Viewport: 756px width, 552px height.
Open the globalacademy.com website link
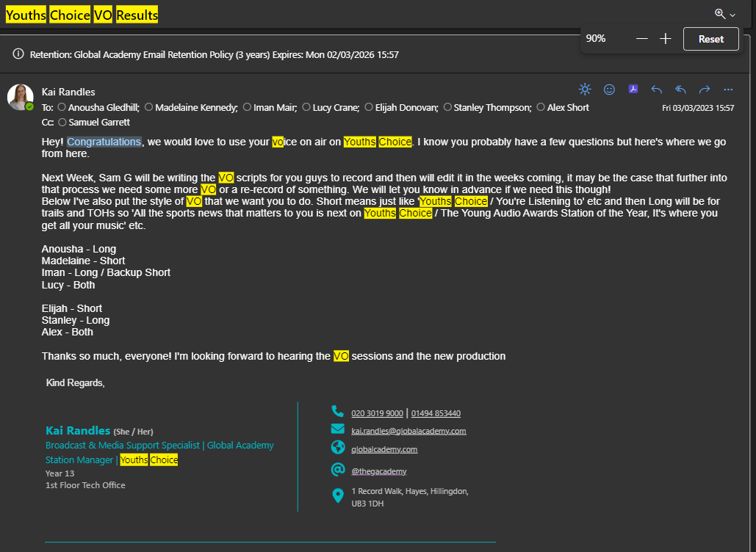pyautogui.click(x=384, y=449)
